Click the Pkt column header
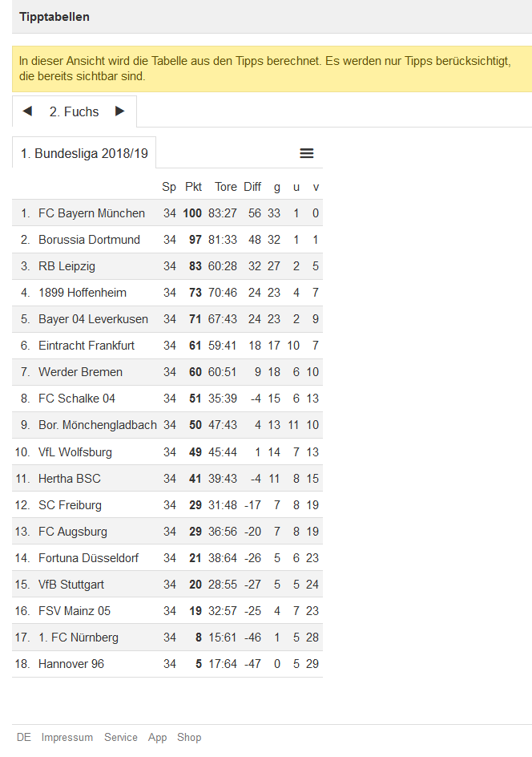Viewport: 532px width, 757px height. (x=193, y=187)
